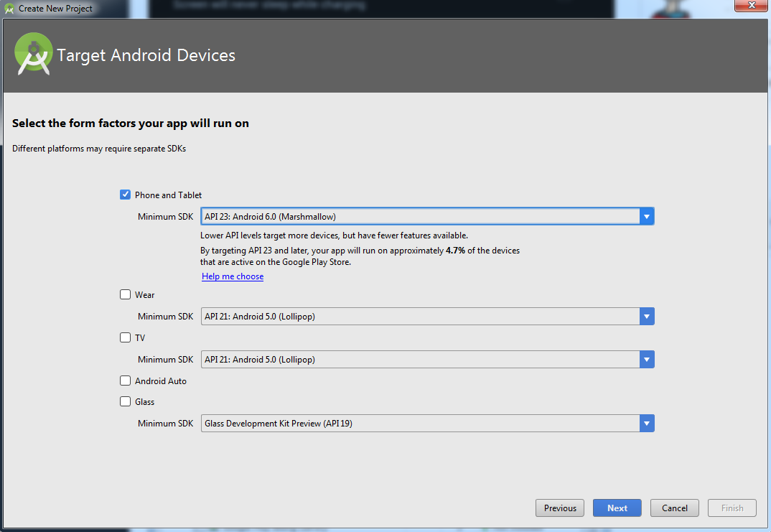Click the small Android icon in title bar

(9, 9)
